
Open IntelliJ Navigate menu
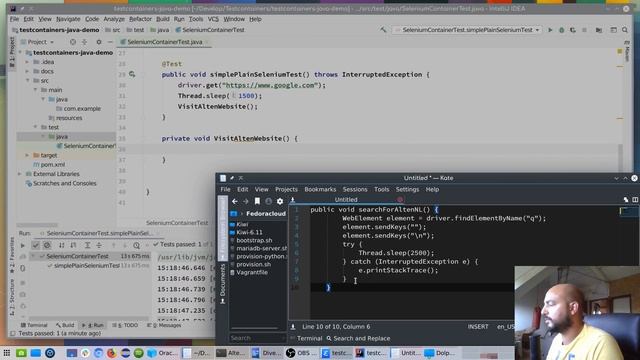click(x=68, y=19)
